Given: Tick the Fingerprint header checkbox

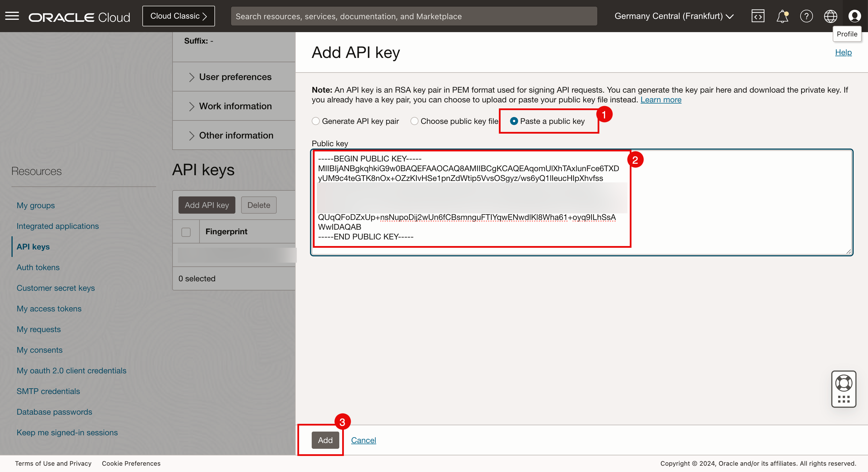Looking at the screenshot, I should [186, 232].
